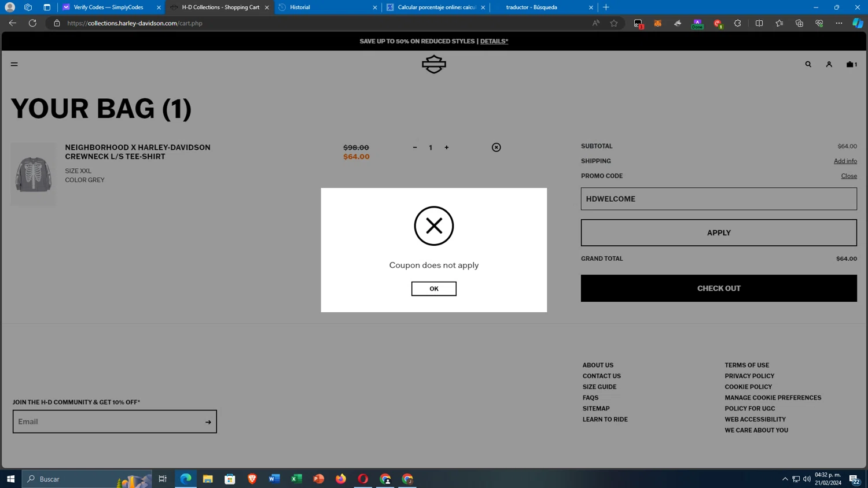This screenshot has height=488, width=868.
Task: Remove tee-shirt from bag with X icon
Action: tap(496, 147)
